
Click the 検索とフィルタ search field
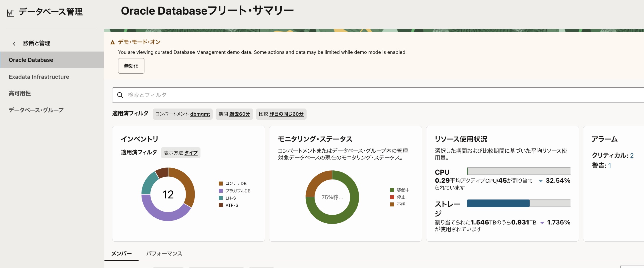pos(378,95)
